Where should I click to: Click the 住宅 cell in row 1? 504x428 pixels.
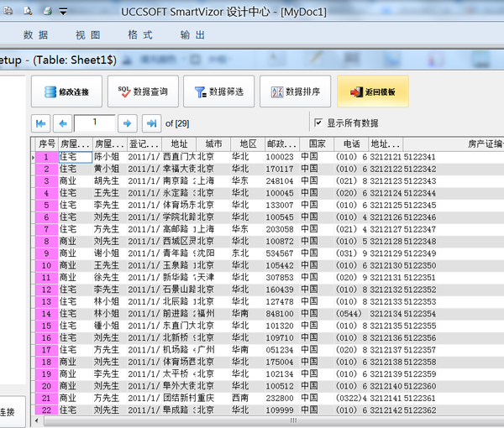[x=76, y=157]
